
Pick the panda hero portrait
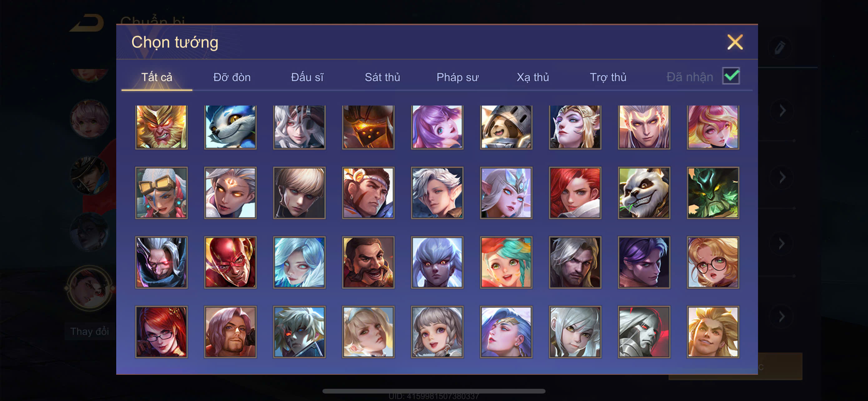[644, 193]
